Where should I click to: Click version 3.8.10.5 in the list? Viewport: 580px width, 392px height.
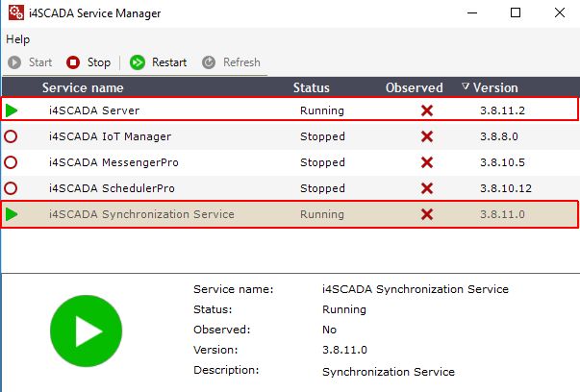[502, 162]
